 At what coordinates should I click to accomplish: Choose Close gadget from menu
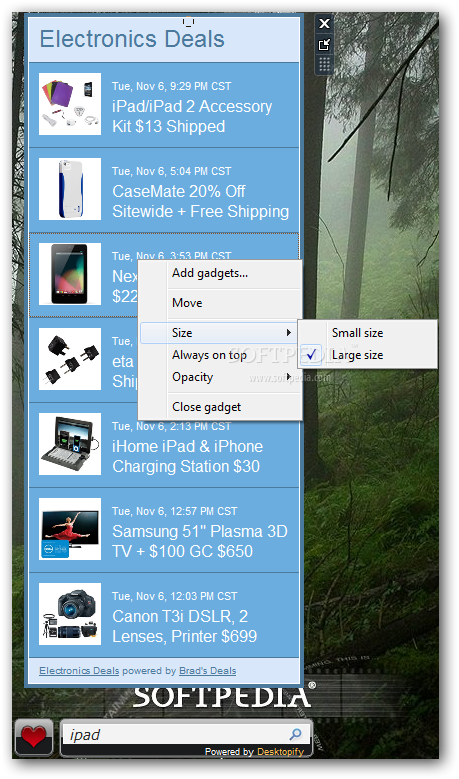[220, 407]
